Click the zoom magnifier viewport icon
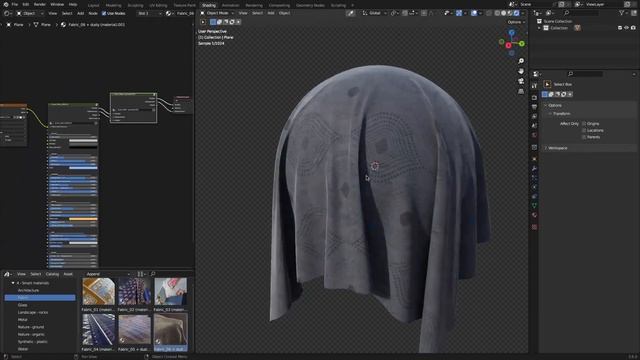This screenshot has height=360, width=640. [x=521, y=61]
